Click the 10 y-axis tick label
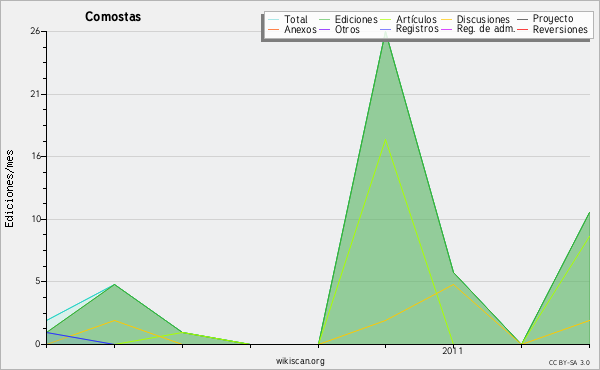This screenshot has height=370, width=600. pos(35,219)
